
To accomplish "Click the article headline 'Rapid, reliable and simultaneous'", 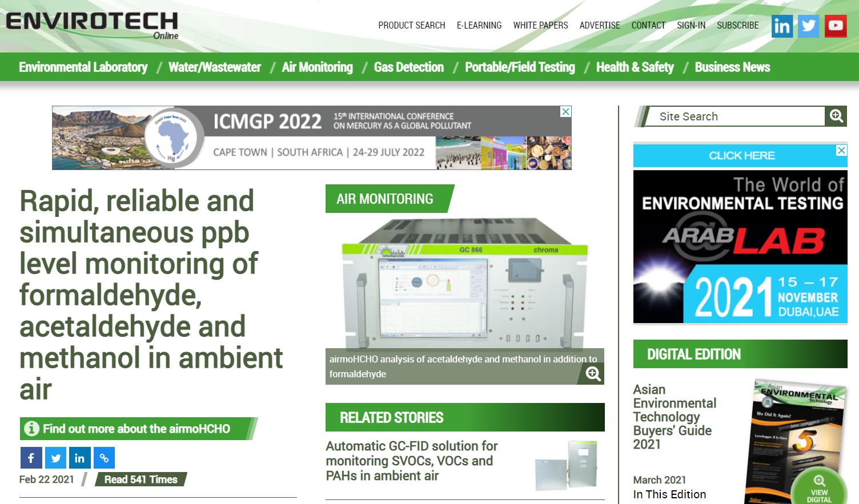I will point(151,295).
